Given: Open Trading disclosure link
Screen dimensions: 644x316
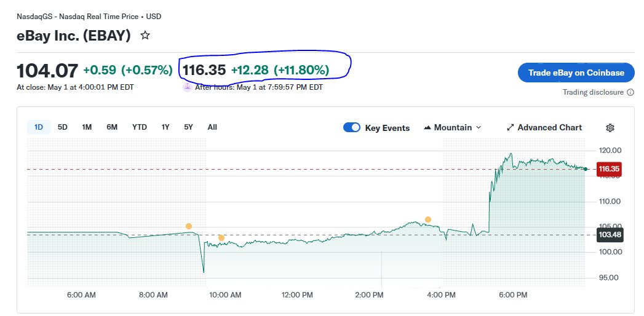Looking at the screenshot, I should coord(593,92).
